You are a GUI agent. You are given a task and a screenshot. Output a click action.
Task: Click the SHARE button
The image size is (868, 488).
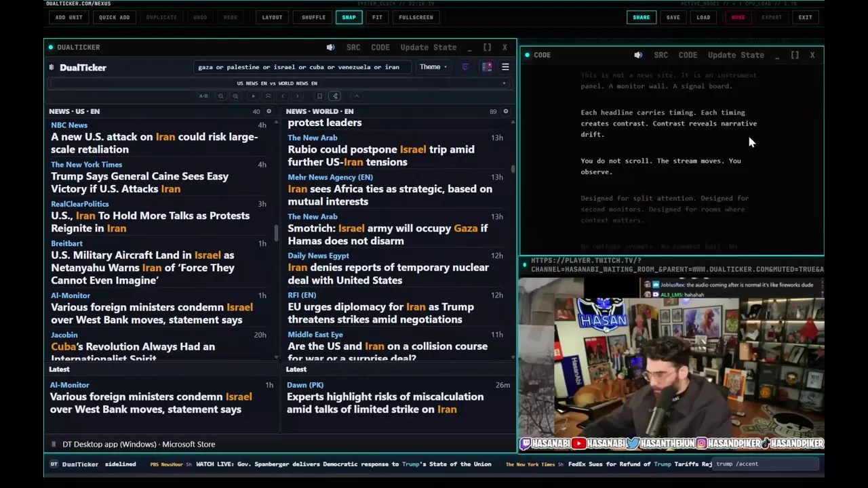tap(641, 18)
